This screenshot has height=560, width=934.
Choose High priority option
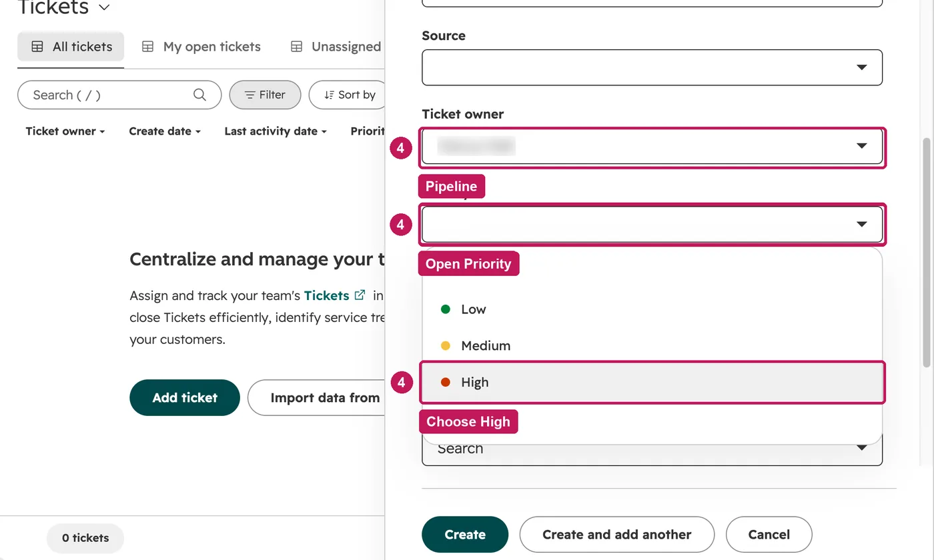click(652, 383)
